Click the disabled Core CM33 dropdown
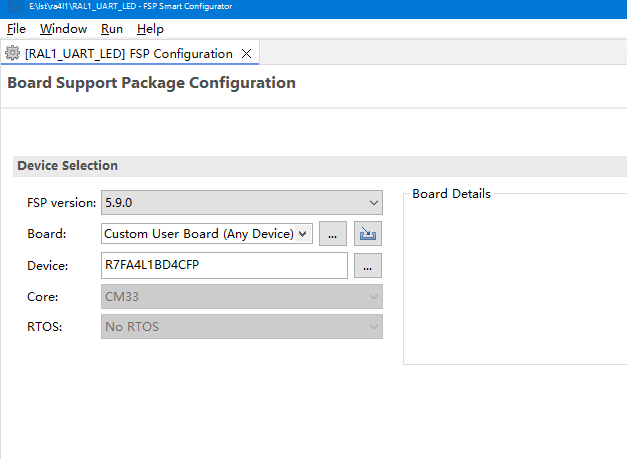The width and height of the screenshot is (627, 459). point(242,297)
